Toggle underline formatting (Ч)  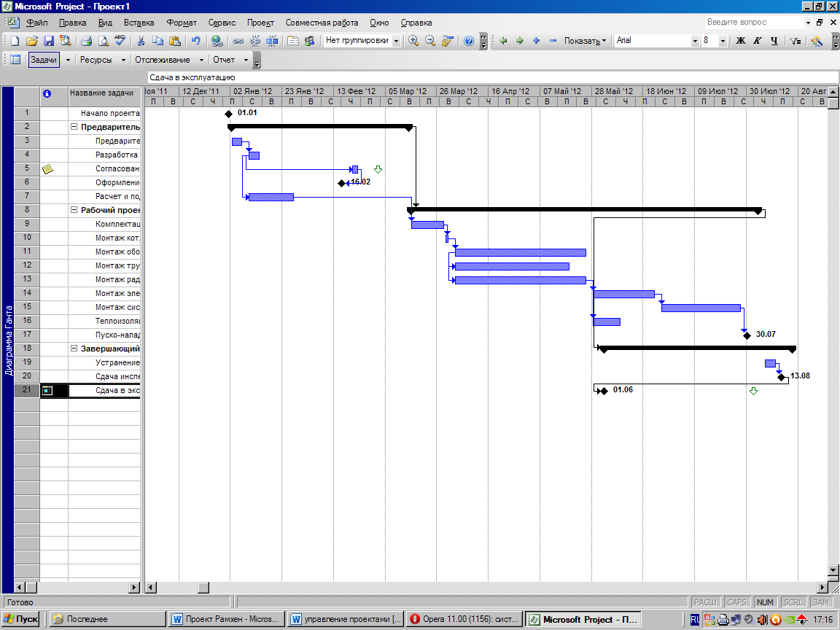774,41
